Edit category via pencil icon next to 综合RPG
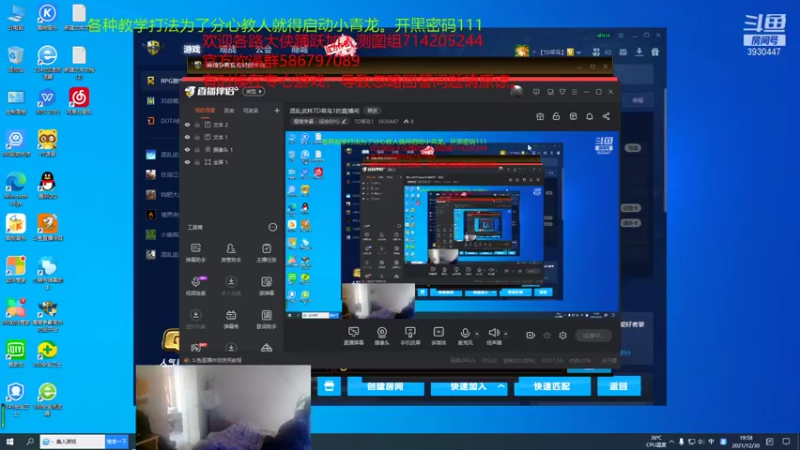Viewport: 800px width, 450px height. pos(344,121)
